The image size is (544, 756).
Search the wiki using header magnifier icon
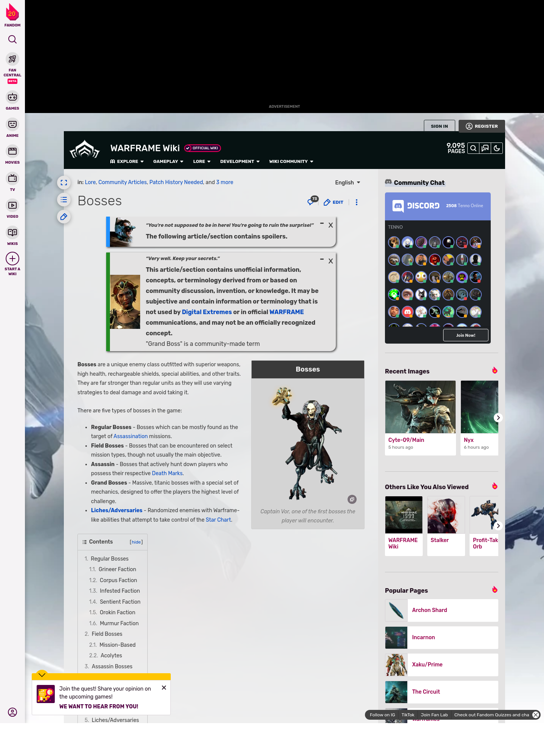[x=473, y=148]
